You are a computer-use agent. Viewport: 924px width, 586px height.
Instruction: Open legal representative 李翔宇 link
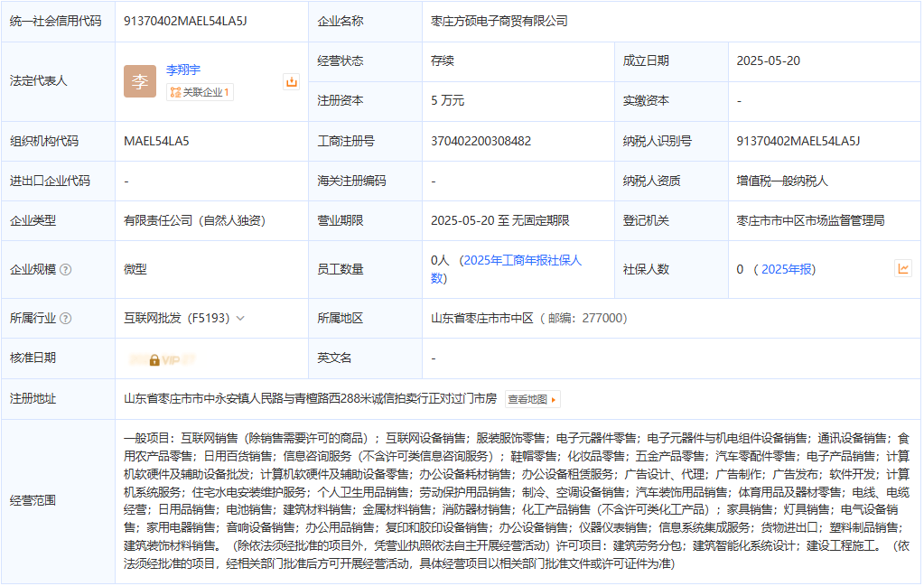183,70
